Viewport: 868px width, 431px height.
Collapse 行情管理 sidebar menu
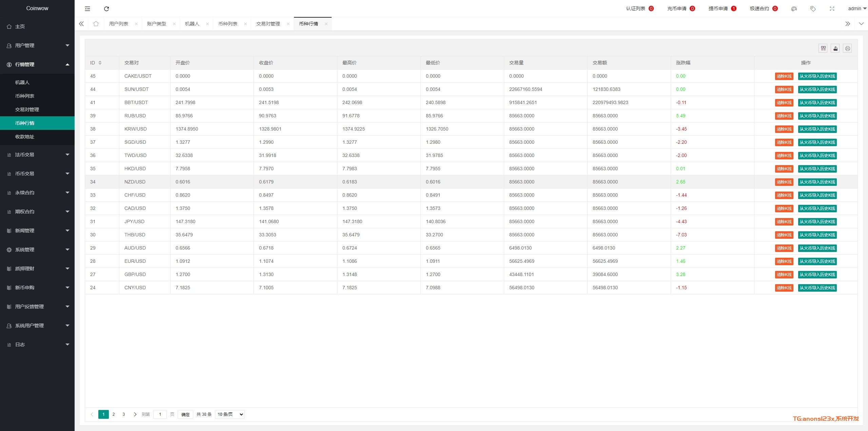[37, 64]
